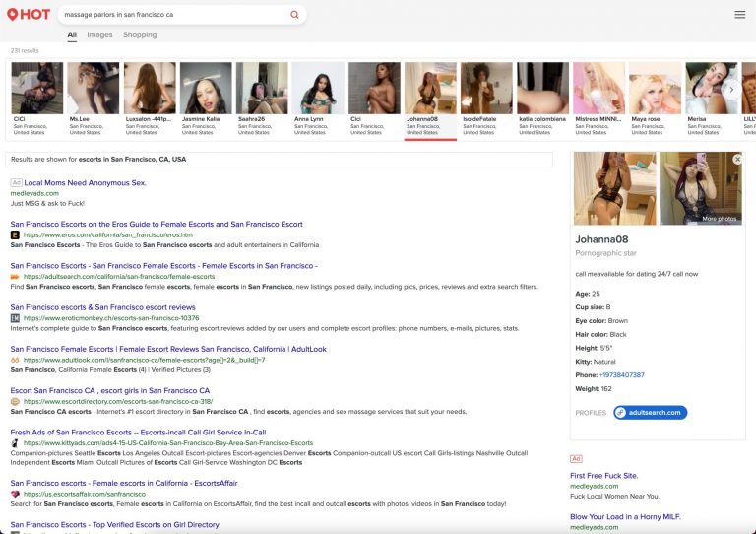The image size is (756, 534).
Task: Click the adultlook.com favicon icon
Action: tap(15, 360)
